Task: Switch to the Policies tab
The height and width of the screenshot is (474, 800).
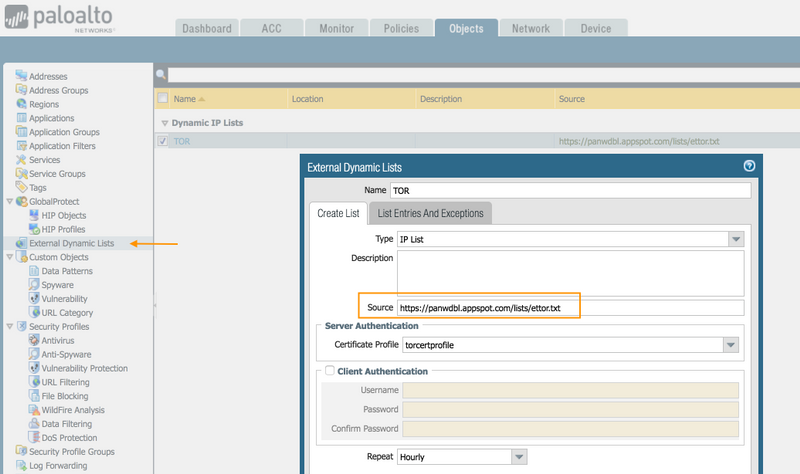Action: [400, 29]
